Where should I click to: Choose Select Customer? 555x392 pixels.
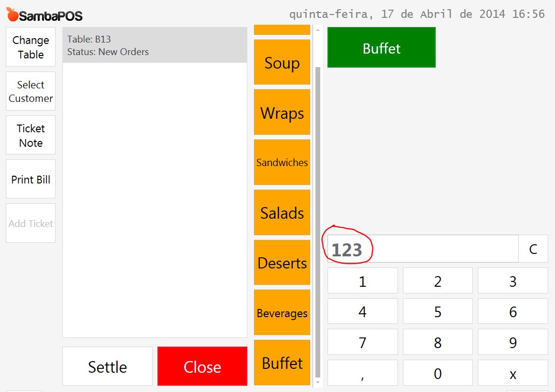coord(31,91)
